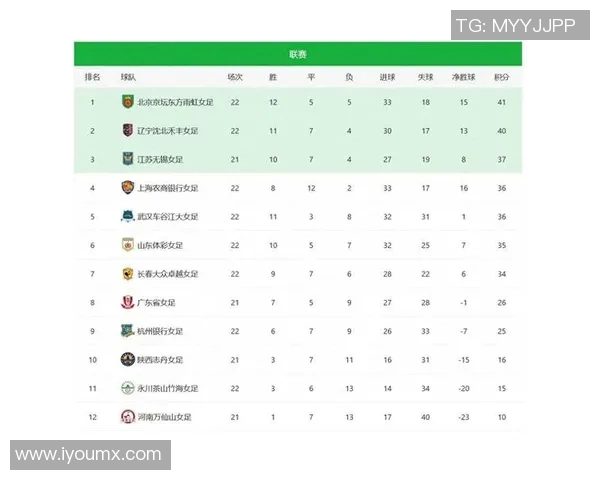The width and height of the screenshot is (600, 480).
Task: Click the 陕西志丹女足 team logo
Action: tap(127, 359)
